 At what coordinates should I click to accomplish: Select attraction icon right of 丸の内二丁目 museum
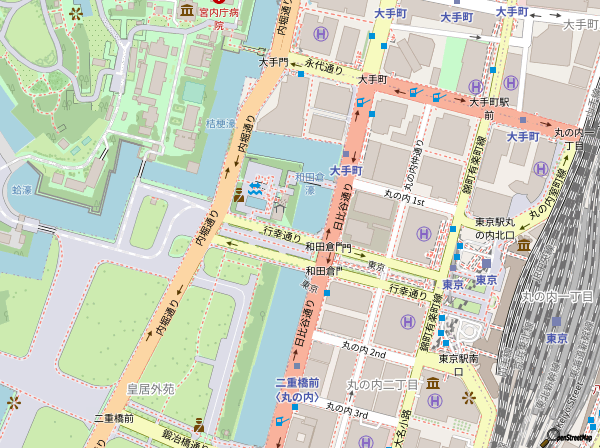(x=467, y=398)
